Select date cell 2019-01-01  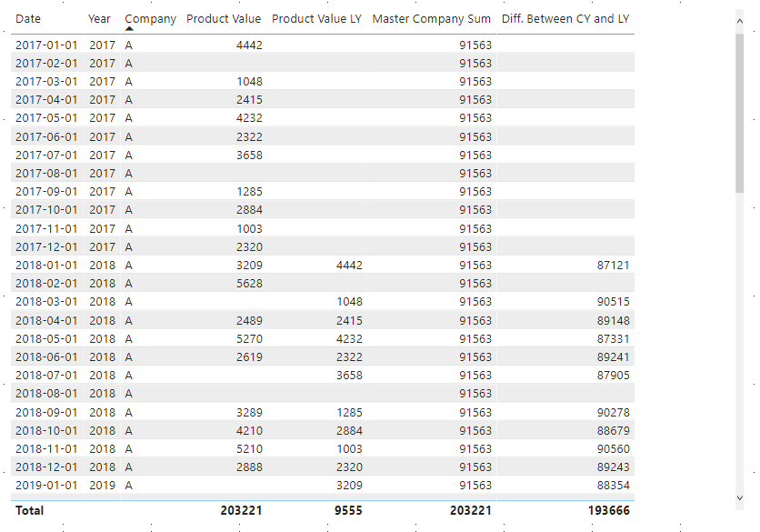point(46,486)
